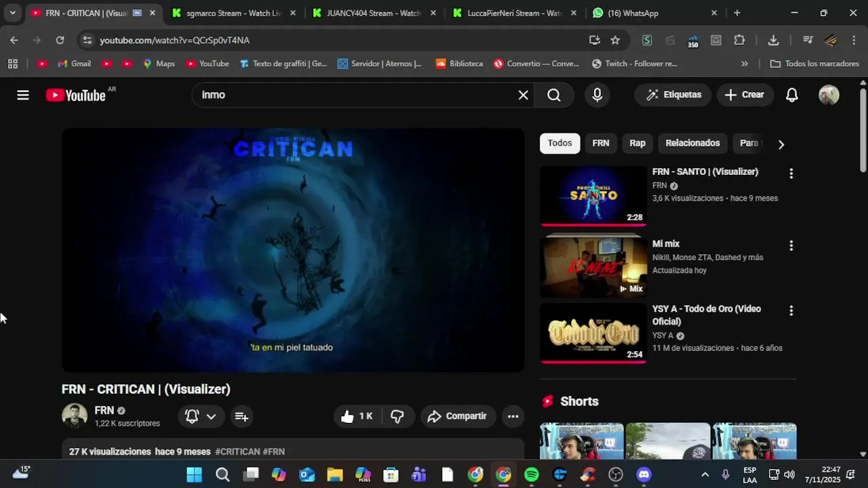The height and width of the screenshot is (488, 868).
Task: Save video to playlist icon
Action: pyautogui.click(x=241, y=416)
